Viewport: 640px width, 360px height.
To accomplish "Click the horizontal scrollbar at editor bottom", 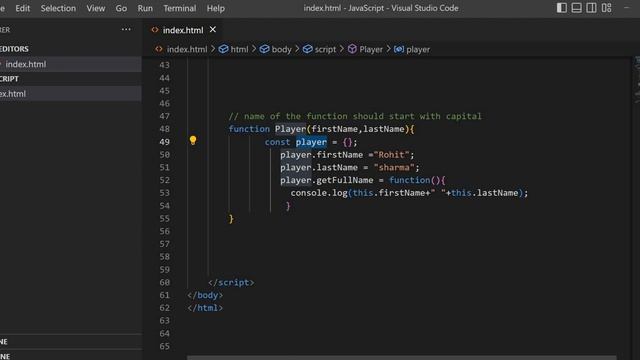I will (x=402, y=358).
